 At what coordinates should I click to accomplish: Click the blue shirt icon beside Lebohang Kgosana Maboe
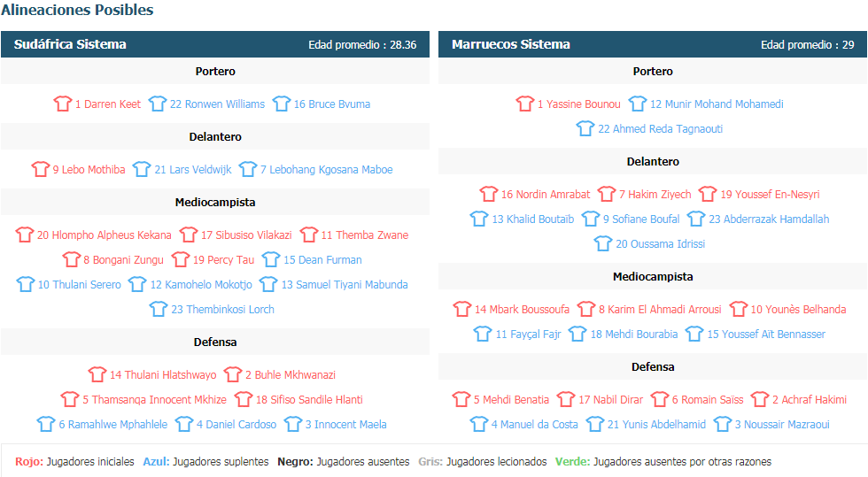tap(247, 169)
